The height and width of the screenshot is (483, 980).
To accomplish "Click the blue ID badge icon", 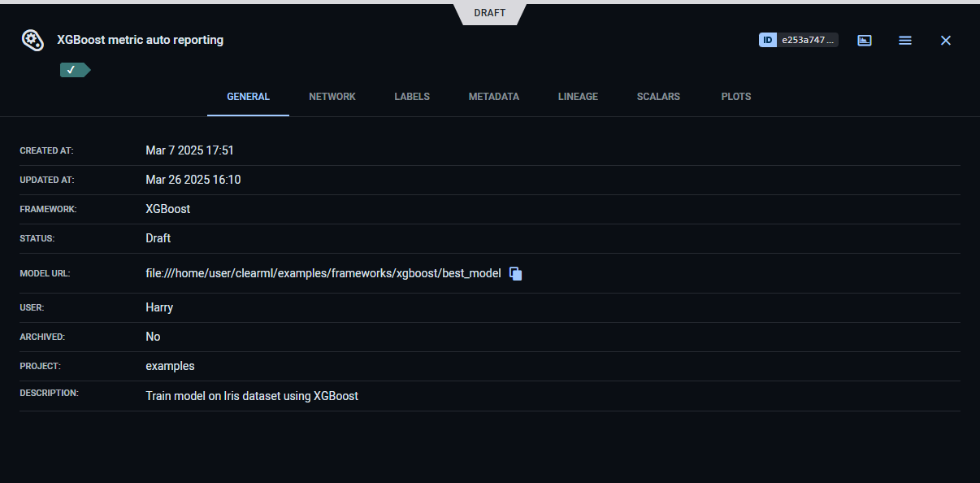I will (768, 40).
